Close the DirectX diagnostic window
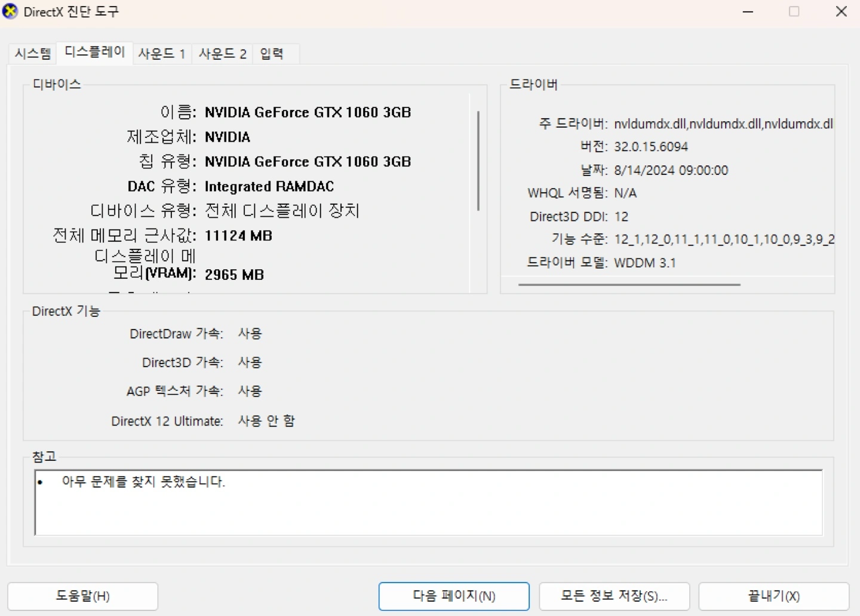860x616 pixels. 841,11
